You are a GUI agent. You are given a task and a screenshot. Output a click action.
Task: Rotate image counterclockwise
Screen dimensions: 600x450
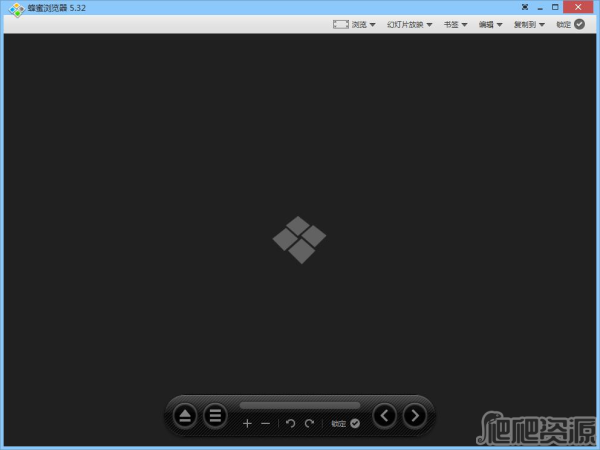click(x=291, y=424)
